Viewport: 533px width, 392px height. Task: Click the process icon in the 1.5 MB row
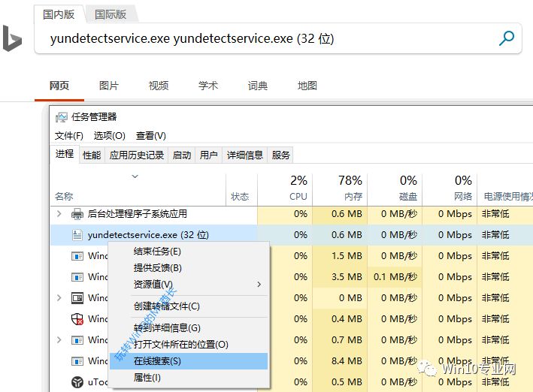click(x=77, y=256)
